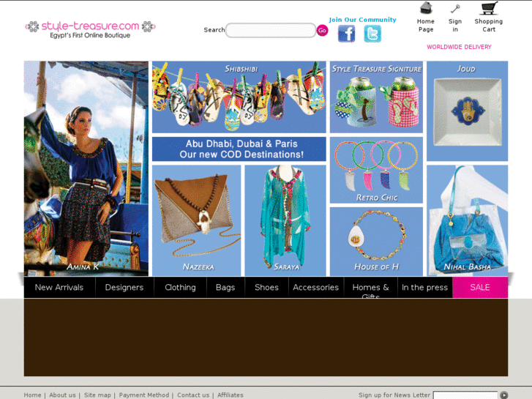Screen dimensions: 532x399
Task: Open the Nihal Basha blue bag tile
Action: 467,220
